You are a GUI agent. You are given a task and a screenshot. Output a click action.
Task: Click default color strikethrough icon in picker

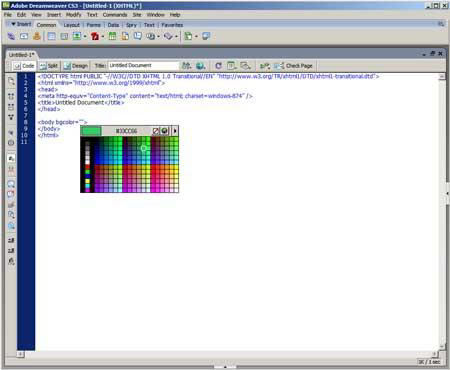156,131
